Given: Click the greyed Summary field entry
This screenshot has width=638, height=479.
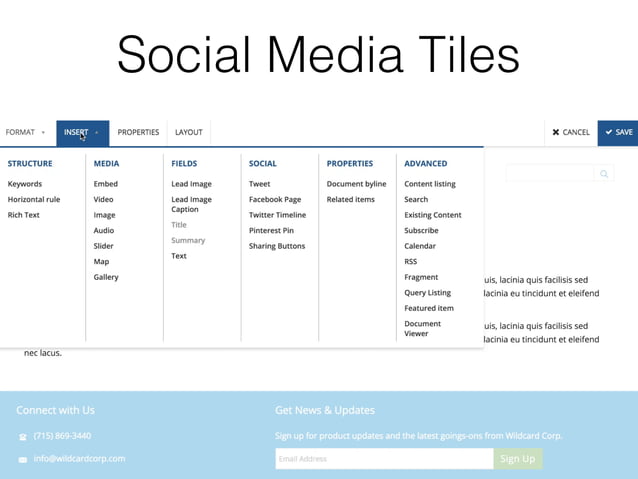Looking at the screenshot, I should tap(188, 241).
